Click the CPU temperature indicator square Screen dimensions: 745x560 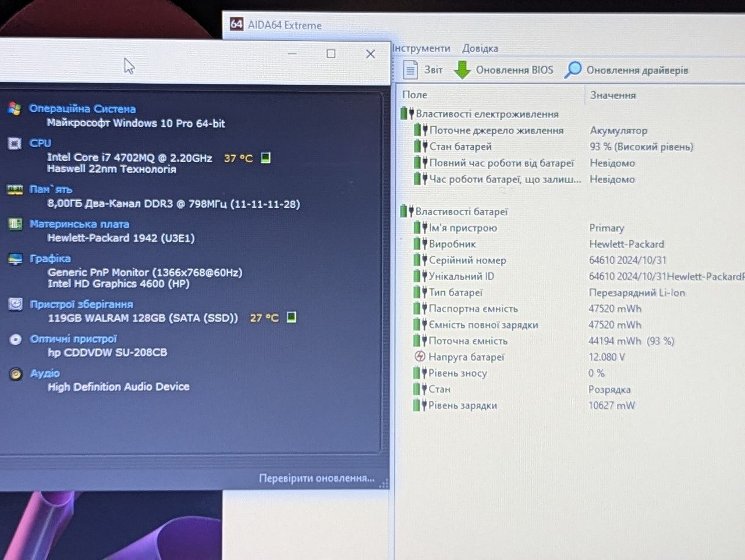click(265, 158)
